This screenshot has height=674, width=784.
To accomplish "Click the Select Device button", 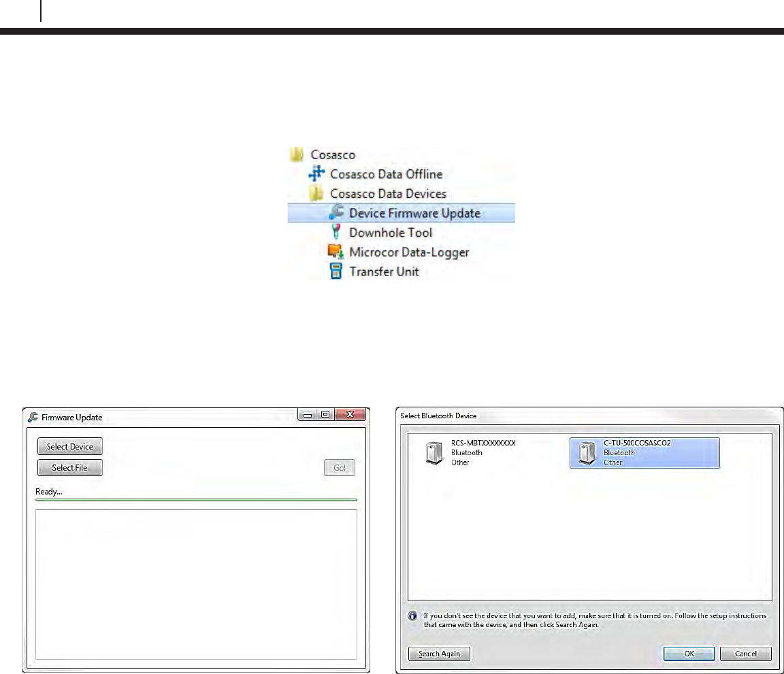I will point(70,447).
